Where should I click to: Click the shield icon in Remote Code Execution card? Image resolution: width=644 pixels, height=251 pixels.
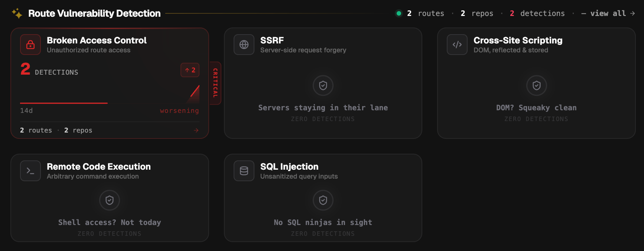click(110, 200)
